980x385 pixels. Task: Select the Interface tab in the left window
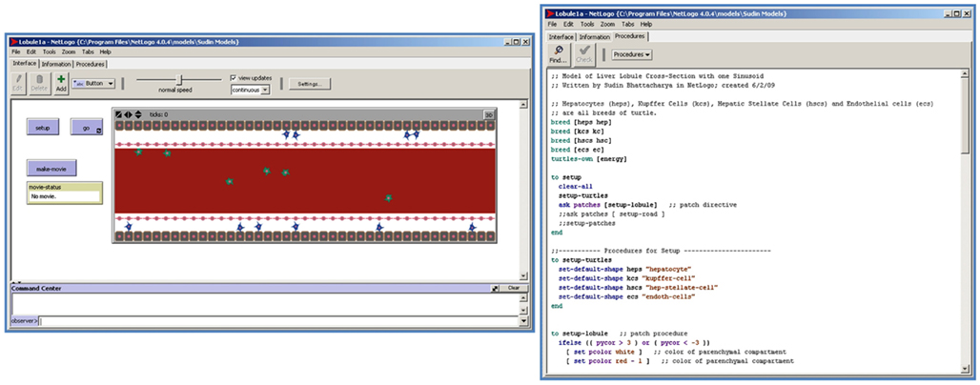pos(25,63)
